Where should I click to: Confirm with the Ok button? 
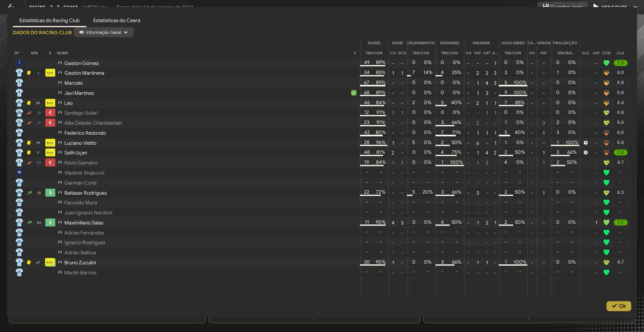click(x=619, y=306)
